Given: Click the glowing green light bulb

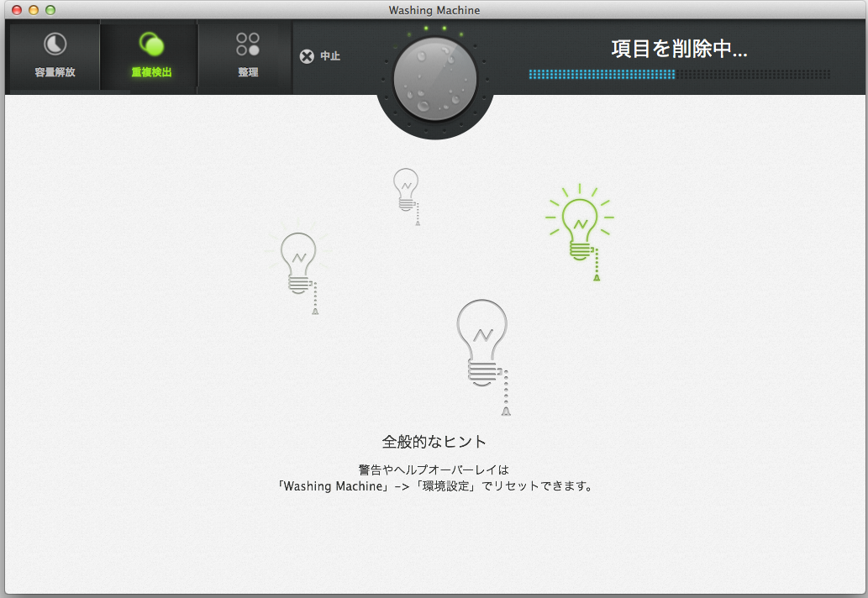Looking at the screenshot, I should tap(580, 231).
